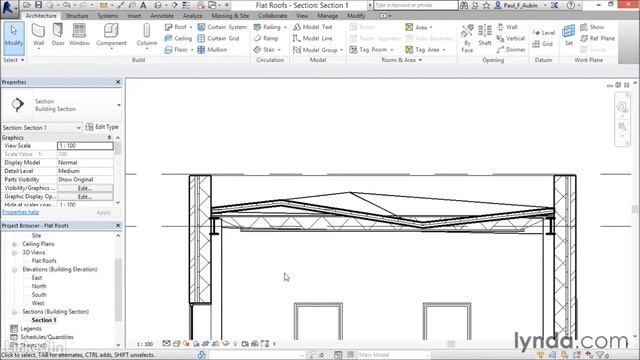Create a Ref Plane

tap(597, 38)
